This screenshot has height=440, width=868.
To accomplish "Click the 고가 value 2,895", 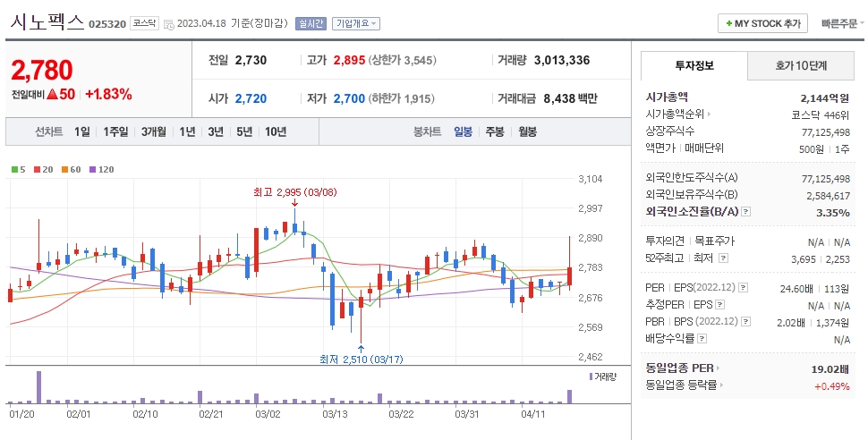I will click(349, 60).
